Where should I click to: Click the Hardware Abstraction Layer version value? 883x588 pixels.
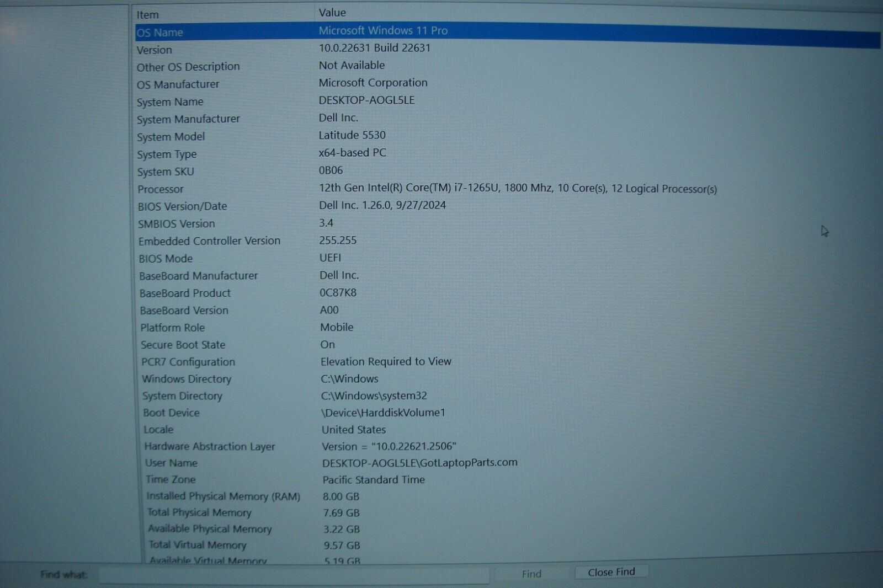[389, 446]
